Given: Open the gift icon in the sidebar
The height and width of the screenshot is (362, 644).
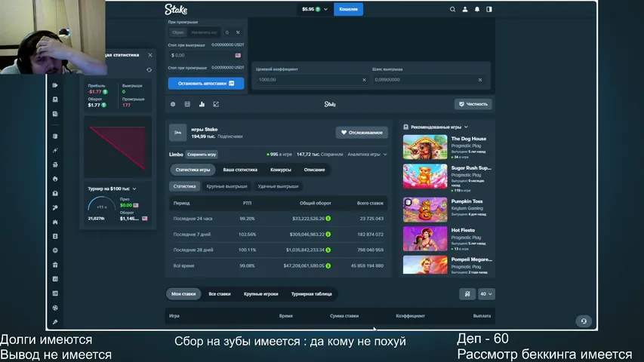Looking at the screenshot, I should [55, 265].
